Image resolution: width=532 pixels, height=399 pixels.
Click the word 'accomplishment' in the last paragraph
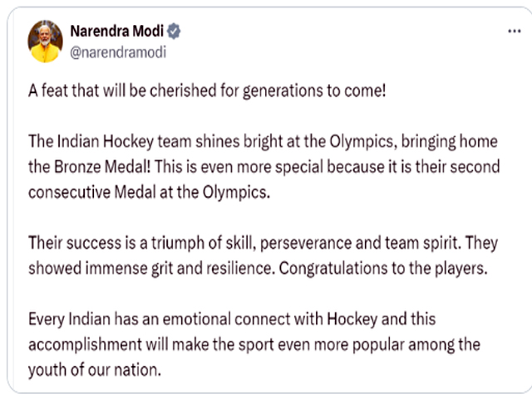(x=85, y=345)
